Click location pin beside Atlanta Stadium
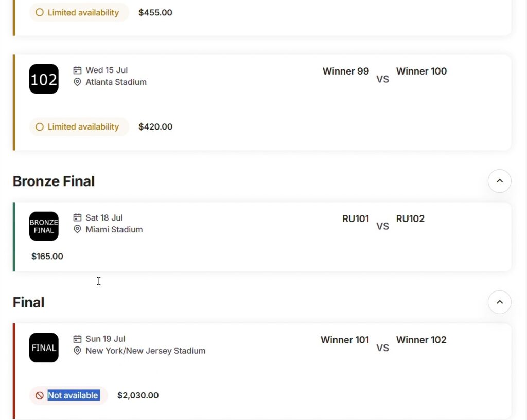 click(x=78, y=82)
